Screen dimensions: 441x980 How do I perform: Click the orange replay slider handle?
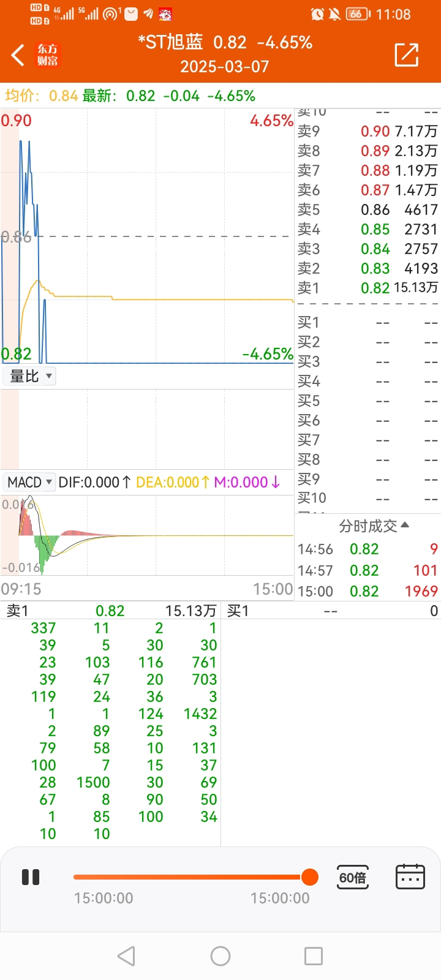(x=310, y=877)
